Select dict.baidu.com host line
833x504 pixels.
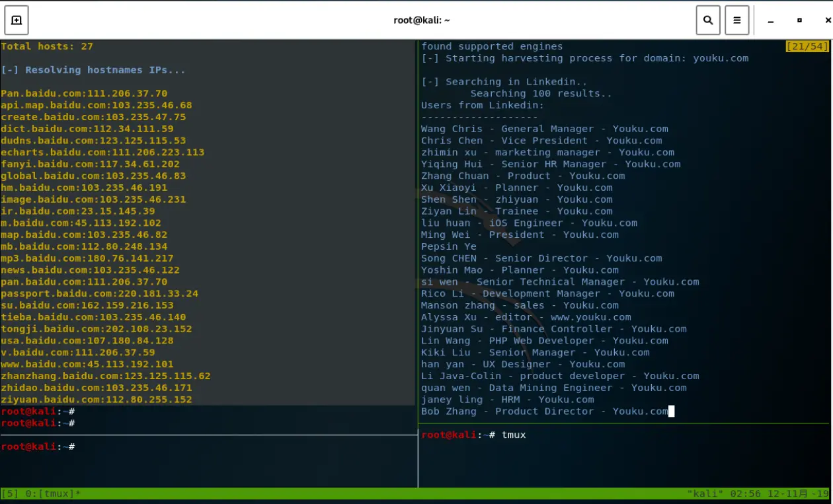tap(87, 129)
